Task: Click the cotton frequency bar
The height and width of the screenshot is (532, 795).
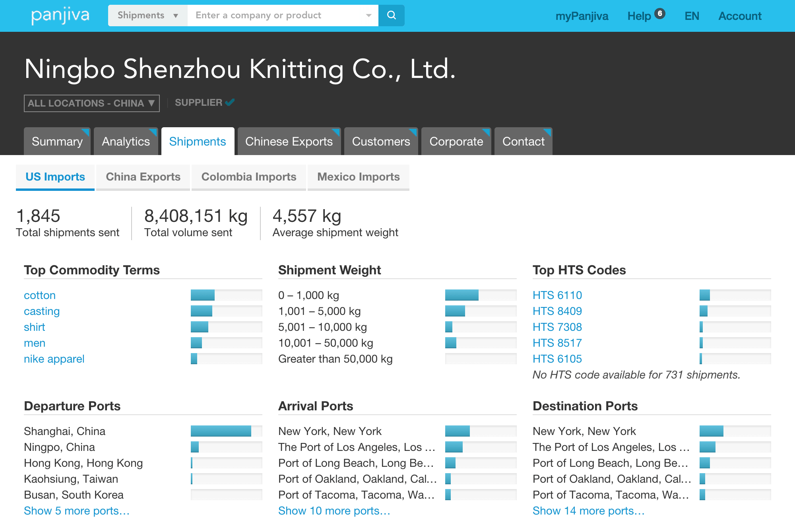Action: click(227, 295)
